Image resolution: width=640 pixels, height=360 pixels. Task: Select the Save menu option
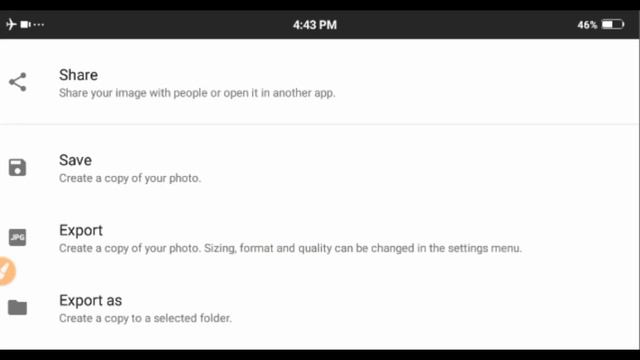[x=320, y=168]
